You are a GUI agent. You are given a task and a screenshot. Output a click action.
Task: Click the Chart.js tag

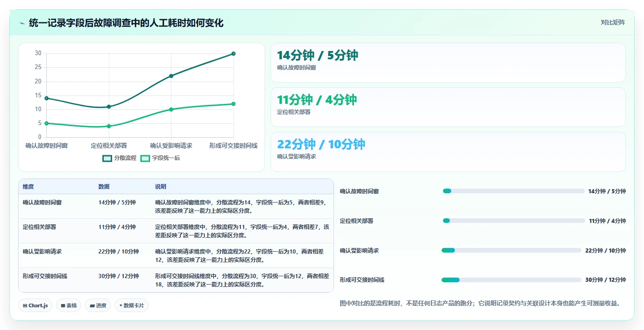tap(35, 305)
